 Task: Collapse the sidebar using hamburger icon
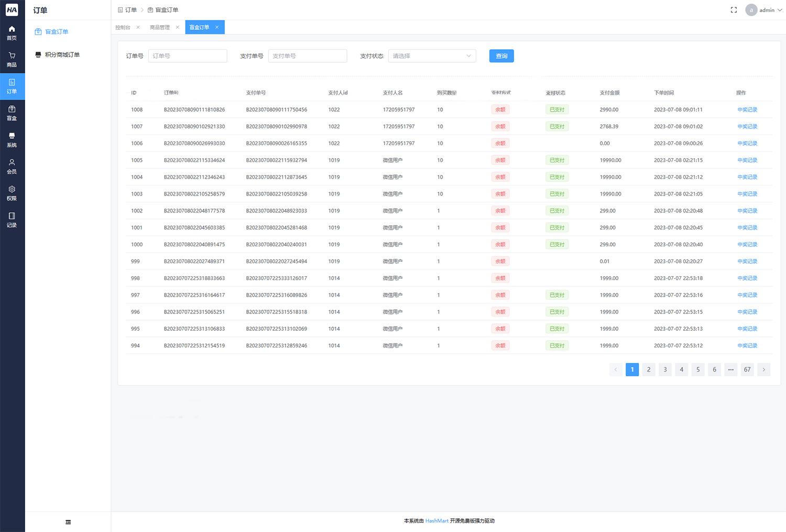[68, 522]
